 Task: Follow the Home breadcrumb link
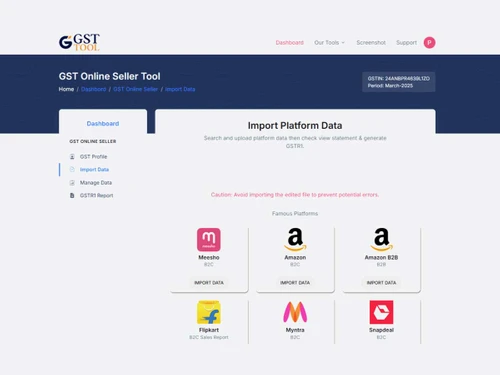66,89
